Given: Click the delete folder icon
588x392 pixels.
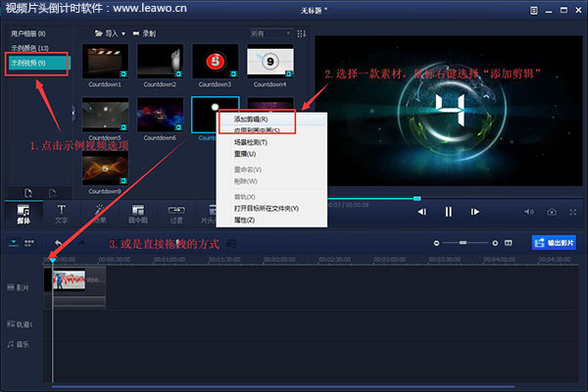Looking at the screenshot, I should (53, 193).
